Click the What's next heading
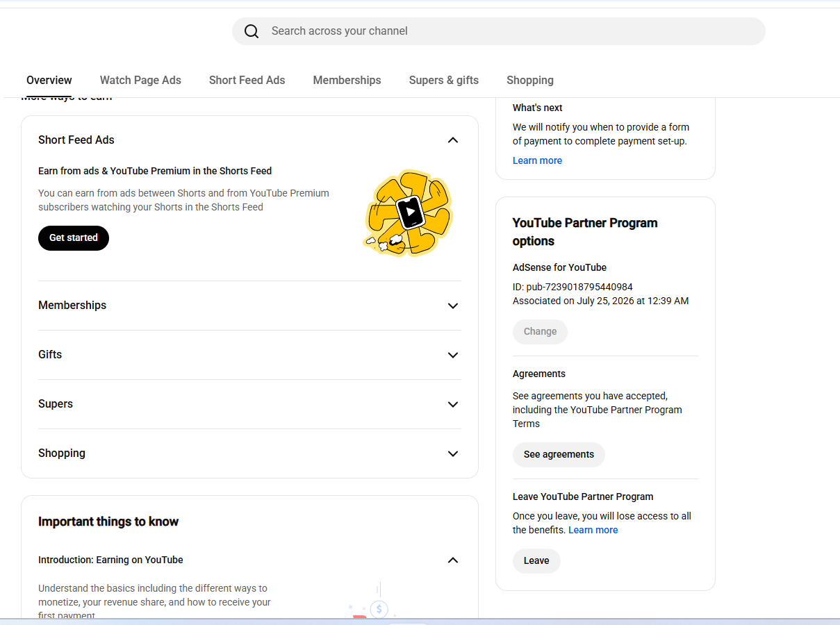840x625 pixels. (538, 108)
